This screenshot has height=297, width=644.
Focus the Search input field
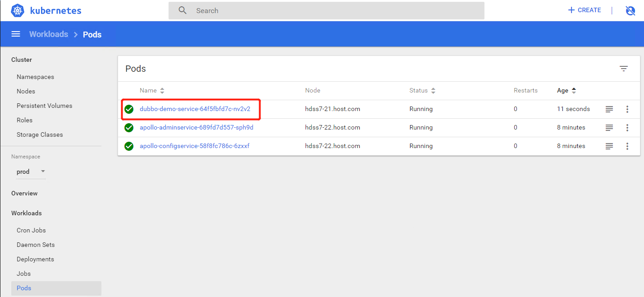[x=333, y=10]
